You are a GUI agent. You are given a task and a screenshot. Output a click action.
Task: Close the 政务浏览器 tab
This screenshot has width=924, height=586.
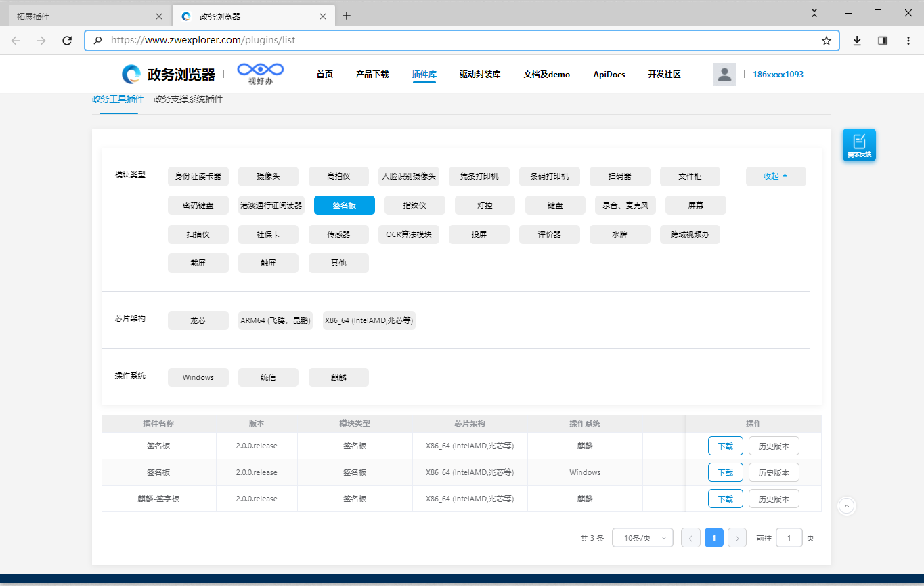(323, 16)
